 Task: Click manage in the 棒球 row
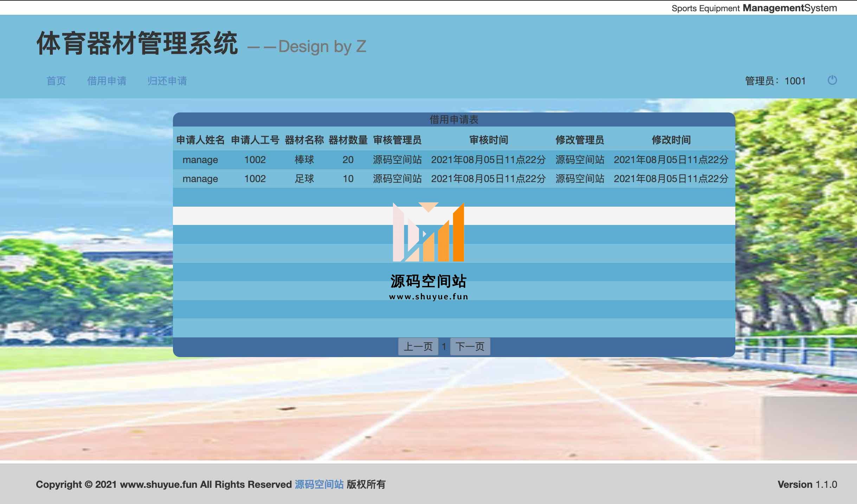pyautogui.click(x=200, y=160)
